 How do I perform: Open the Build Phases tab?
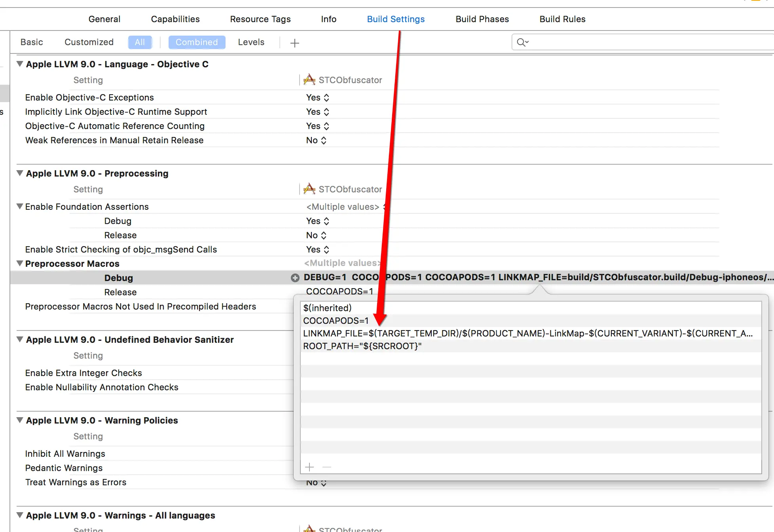[482, 19]
